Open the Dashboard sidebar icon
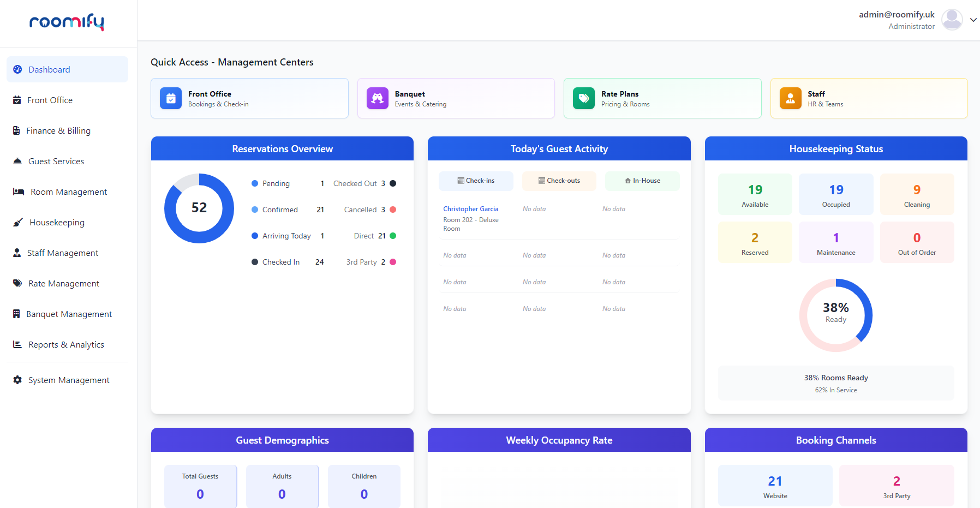This screenshot has width=980, height=508. (x=17, y=69)
